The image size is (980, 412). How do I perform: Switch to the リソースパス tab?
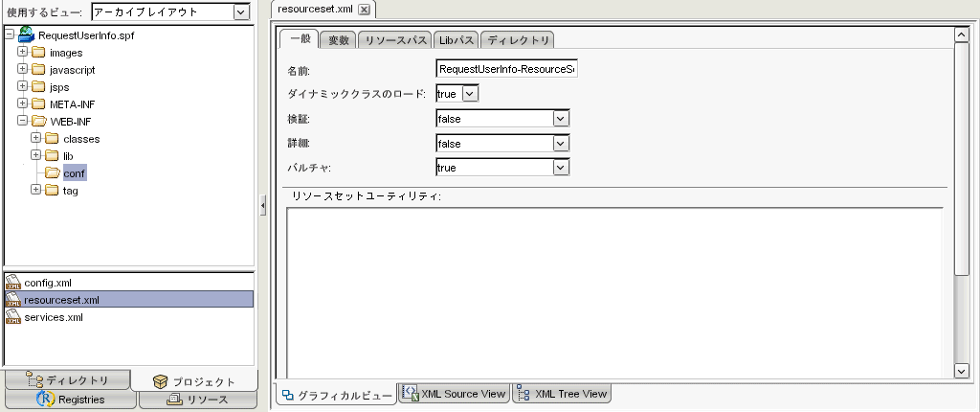coord(395,40)
